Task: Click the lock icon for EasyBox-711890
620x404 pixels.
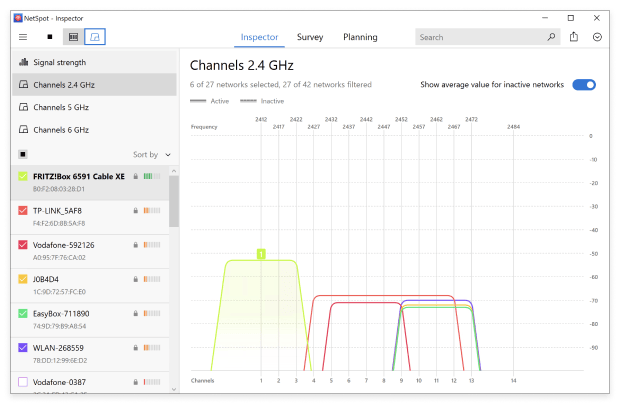Action: coord(136,313)
